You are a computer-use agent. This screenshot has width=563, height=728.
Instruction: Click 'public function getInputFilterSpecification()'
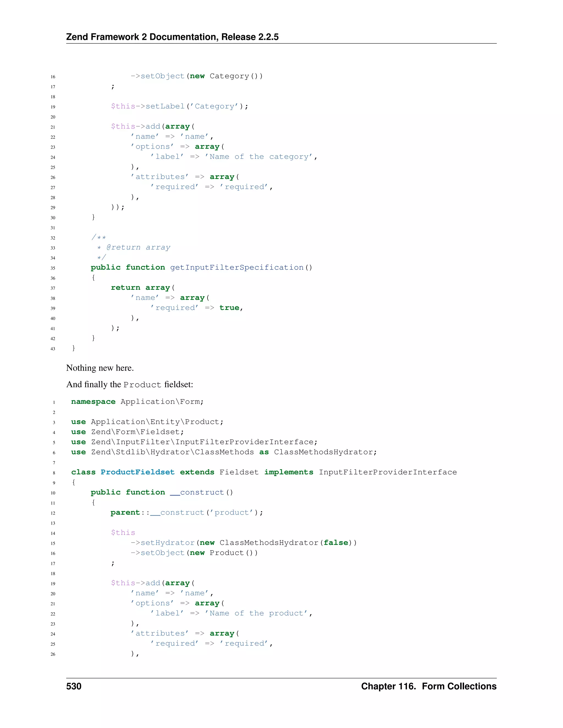202,267
